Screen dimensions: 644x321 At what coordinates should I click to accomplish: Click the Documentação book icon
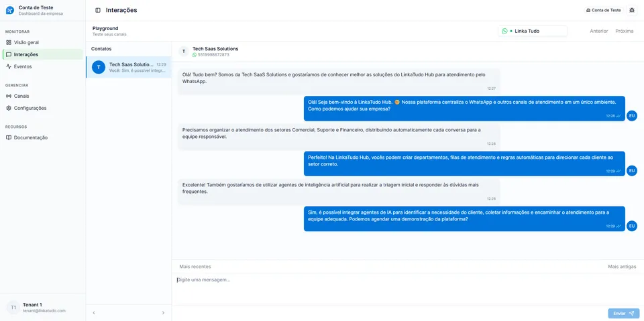coord(9,137)
